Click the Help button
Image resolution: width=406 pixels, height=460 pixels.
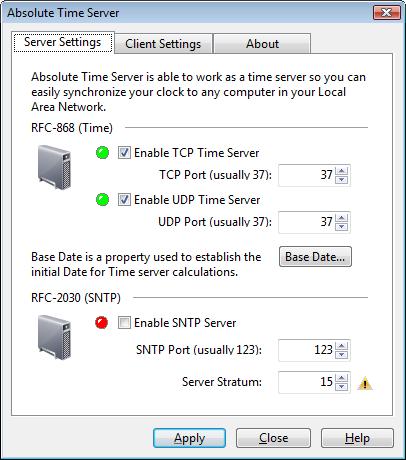(357, 438)
